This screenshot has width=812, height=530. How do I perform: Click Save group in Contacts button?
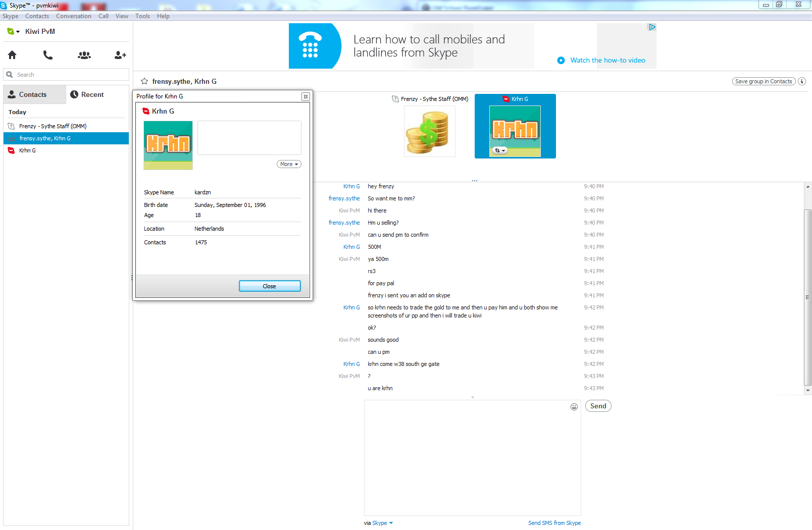[764, 81]
